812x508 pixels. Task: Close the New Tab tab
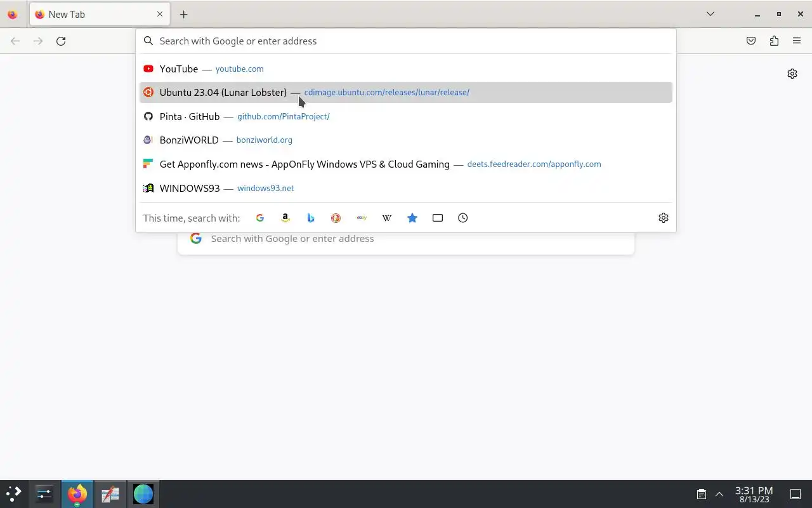pos(160,14)
